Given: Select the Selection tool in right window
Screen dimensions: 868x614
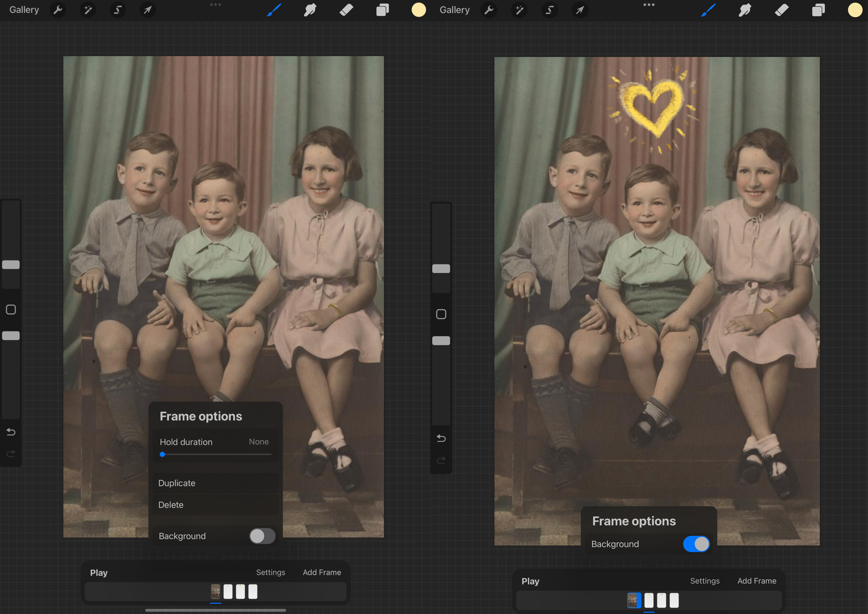Looking at the screenshot, I should click(549, 10).
